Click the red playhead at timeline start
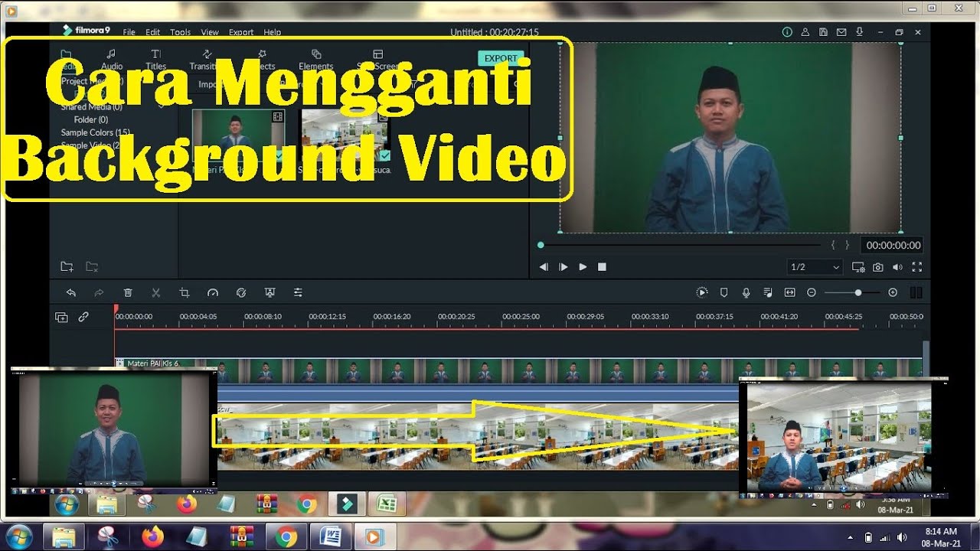This screenshot has width=980, height=551. click(116, 310)
